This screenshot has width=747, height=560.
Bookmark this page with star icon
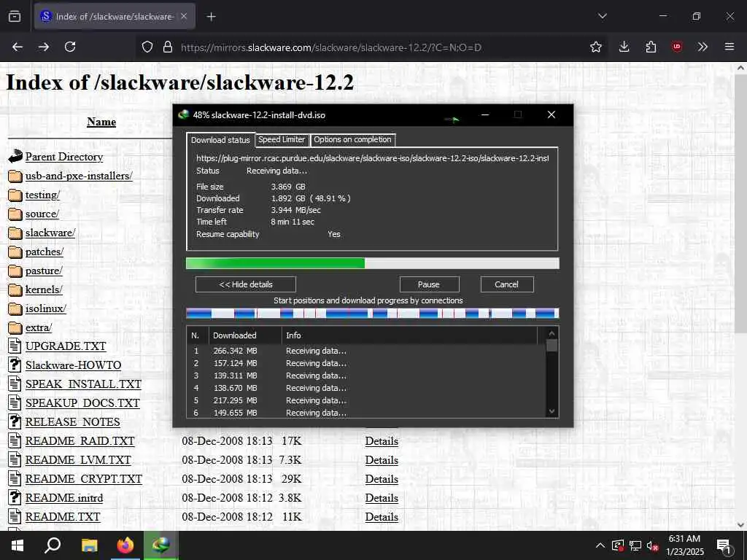click(595, 47)
